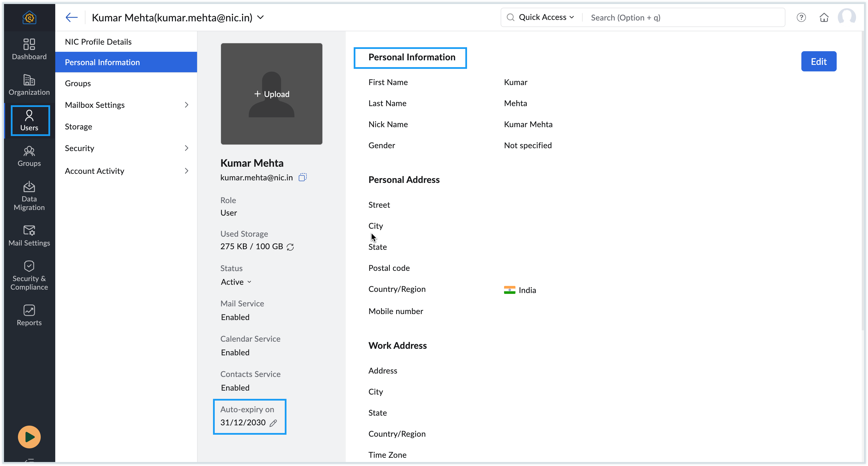Go back using the left arrow
Image resolution: width=868 pixels, height=466 pixels.
[71, 17]
